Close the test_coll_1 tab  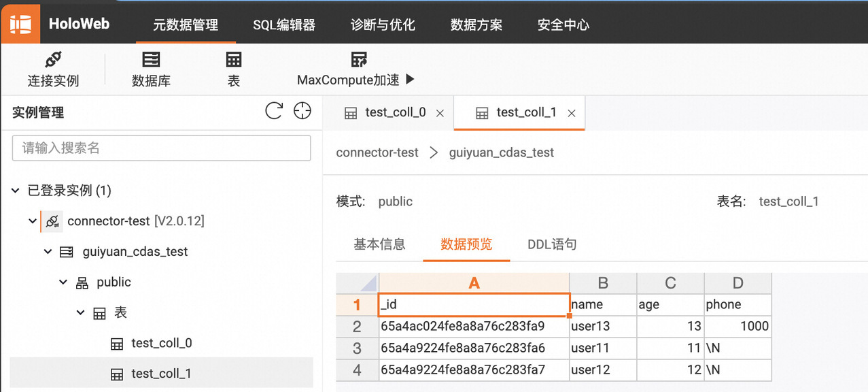pyautogui.click(x=572, y=114)
